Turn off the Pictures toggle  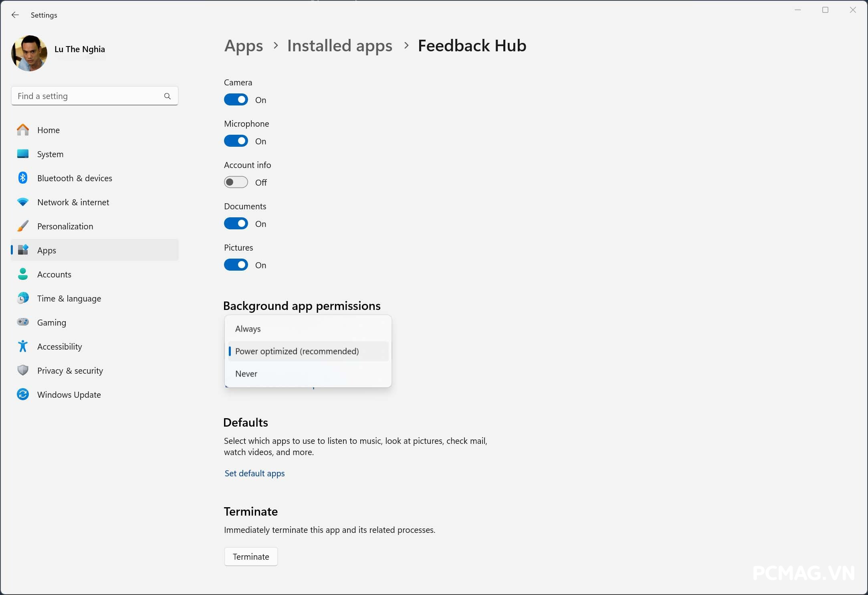click(236, 265)
